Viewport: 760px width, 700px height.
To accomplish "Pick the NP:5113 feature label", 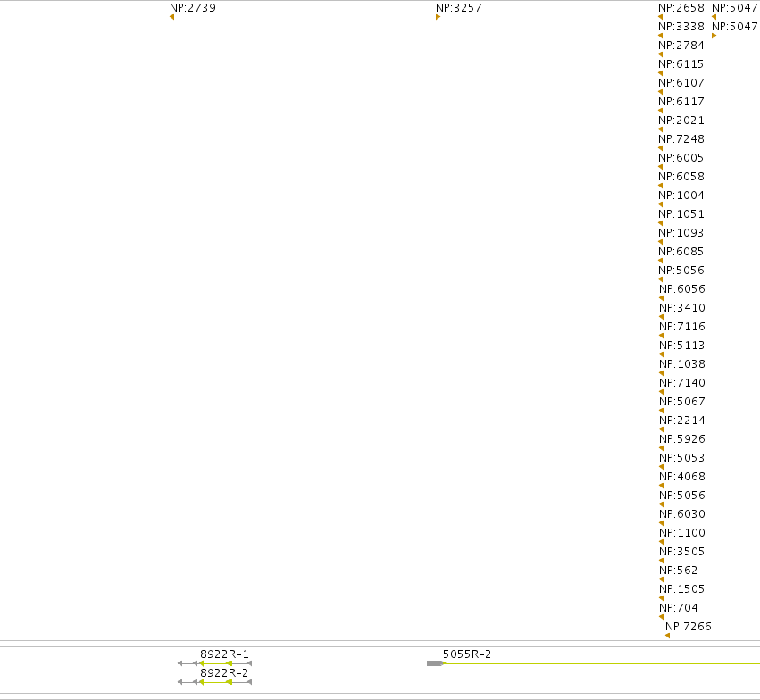I will click(682, 346).
